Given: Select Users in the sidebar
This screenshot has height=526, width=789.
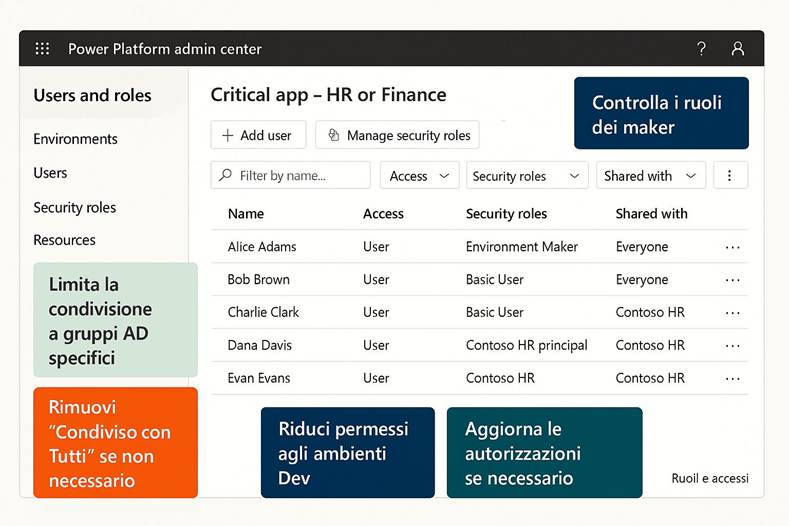Looking at the screenshot, I should point(50,173).
